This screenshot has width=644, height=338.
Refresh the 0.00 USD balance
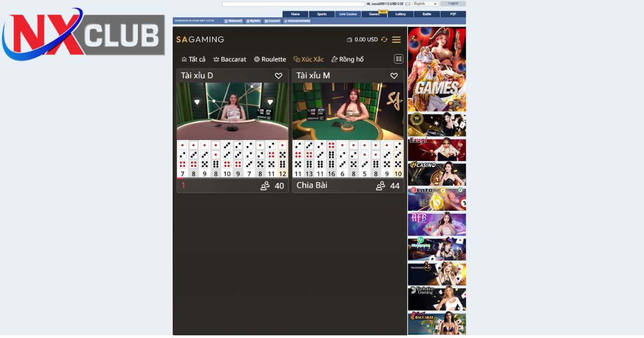point(384,40)
